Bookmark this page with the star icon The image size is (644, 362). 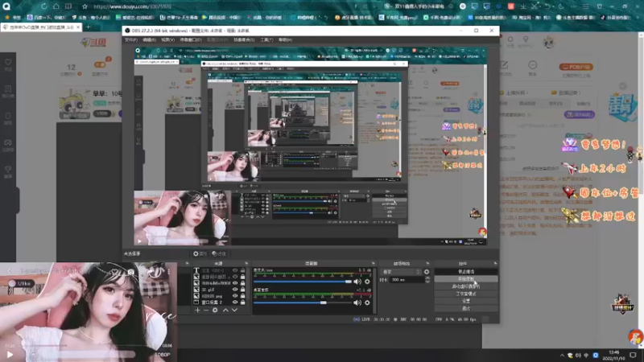coord(85,6)
